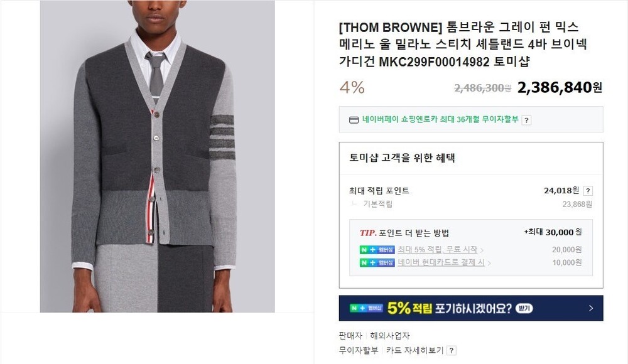Viewport: 628px width, 364px height.
Task: Open chevron after 최대 5% 적립 link
Action: tap(482, 250)
